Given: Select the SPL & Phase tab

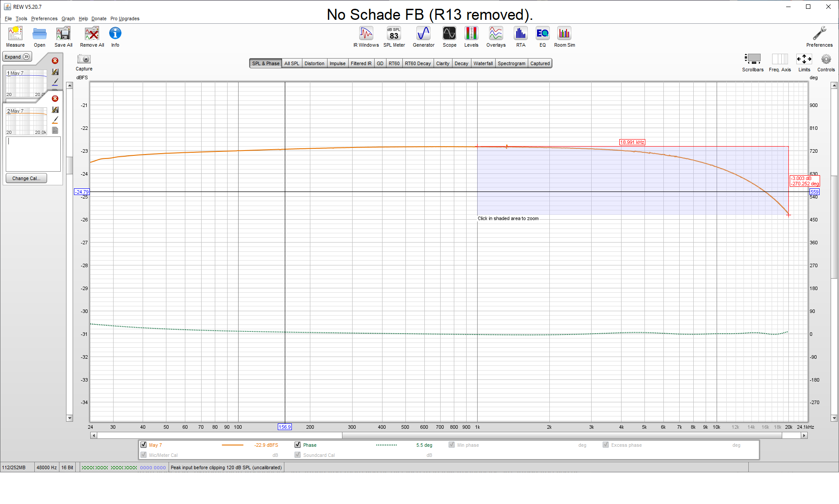Looking at the screenshot, I should pos(265,63).
